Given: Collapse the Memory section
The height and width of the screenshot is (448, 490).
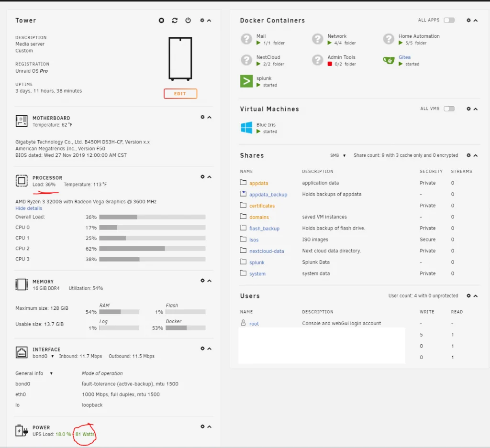Looking at the screenshot, I should 210,281.
